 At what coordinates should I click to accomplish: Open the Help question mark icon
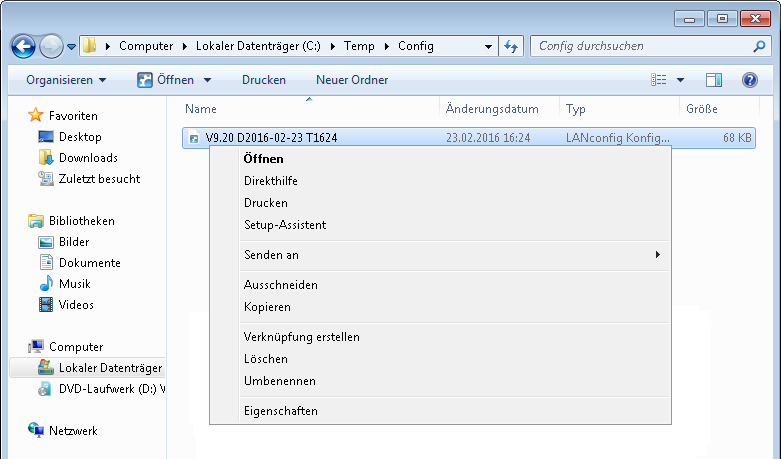tap(749, 80)
